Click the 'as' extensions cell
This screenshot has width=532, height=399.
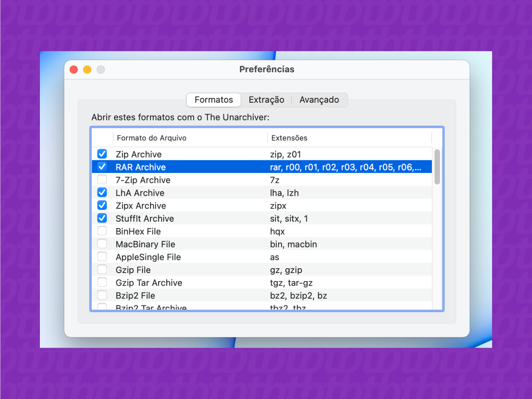tap(274, 257)
